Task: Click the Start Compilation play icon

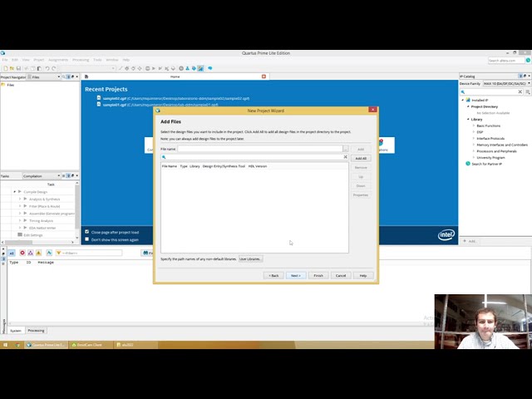Action: pos(154,68)
